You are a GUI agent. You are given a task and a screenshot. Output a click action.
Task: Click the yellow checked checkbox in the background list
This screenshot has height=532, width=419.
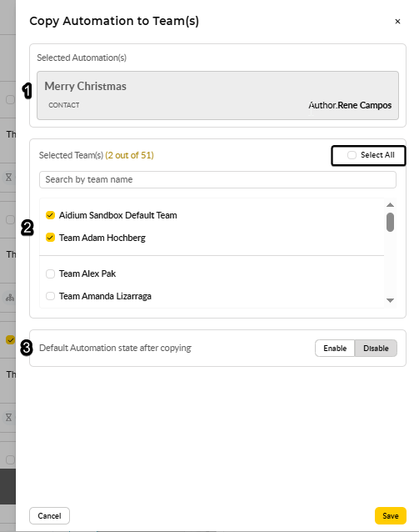pyautogui.click(x=11, y=339)
